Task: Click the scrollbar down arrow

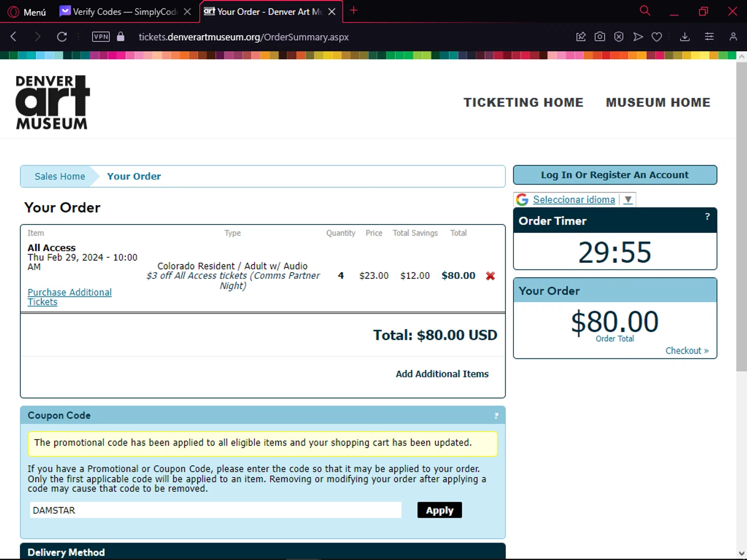Action: 742,554
